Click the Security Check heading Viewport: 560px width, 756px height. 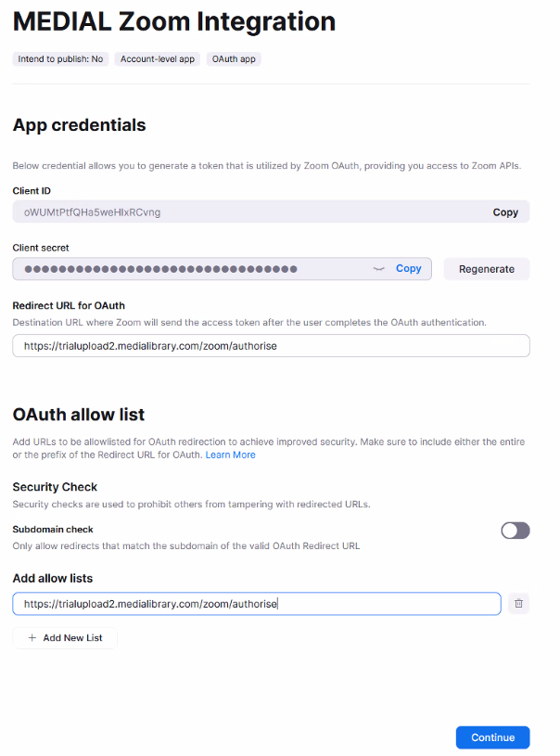tap(55, 487)
